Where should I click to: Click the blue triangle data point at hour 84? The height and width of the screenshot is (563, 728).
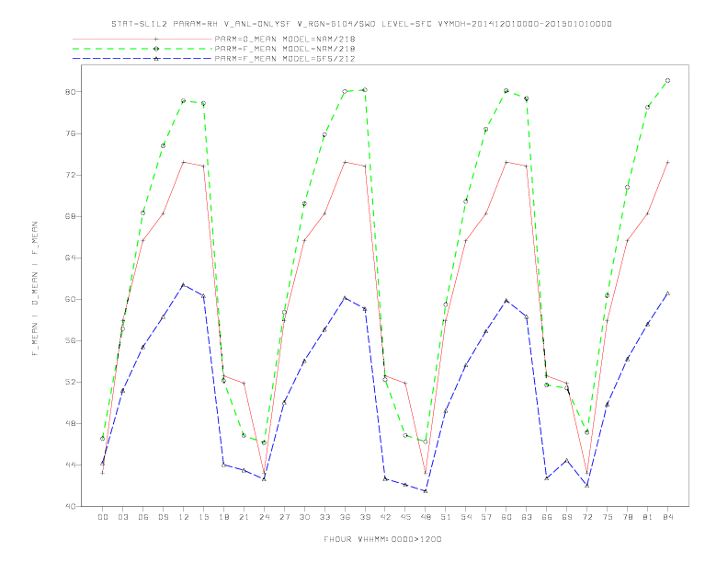667,293
